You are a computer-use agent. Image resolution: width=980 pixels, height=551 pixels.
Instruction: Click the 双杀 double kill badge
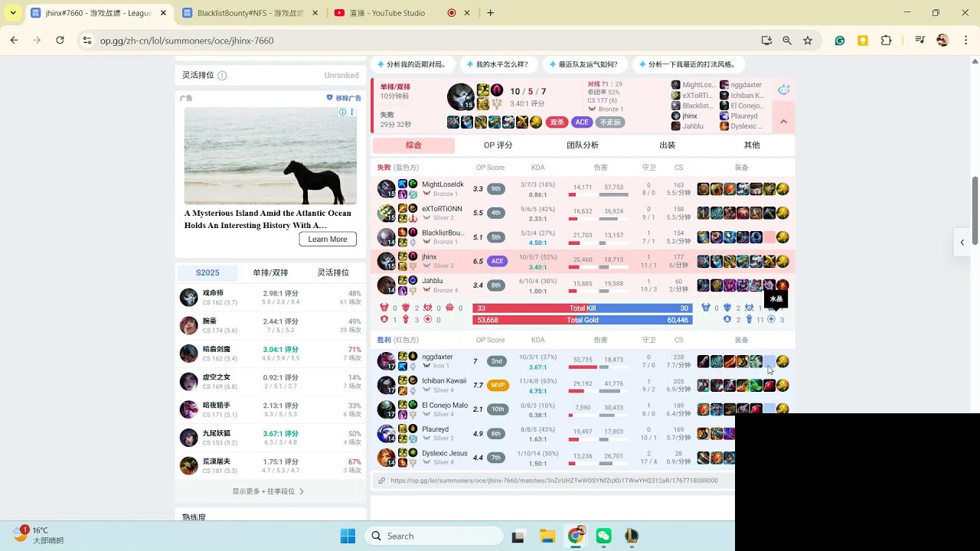pos(557,122)
